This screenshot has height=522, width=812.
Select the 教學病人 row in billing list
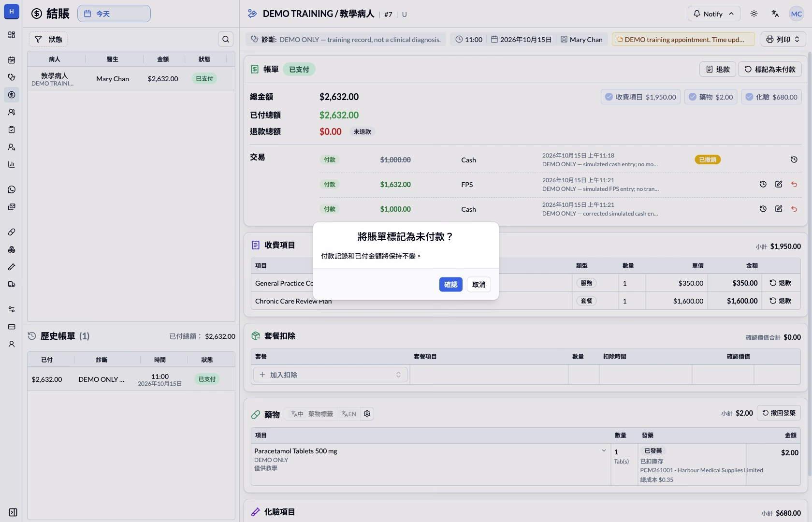[131, 79]
